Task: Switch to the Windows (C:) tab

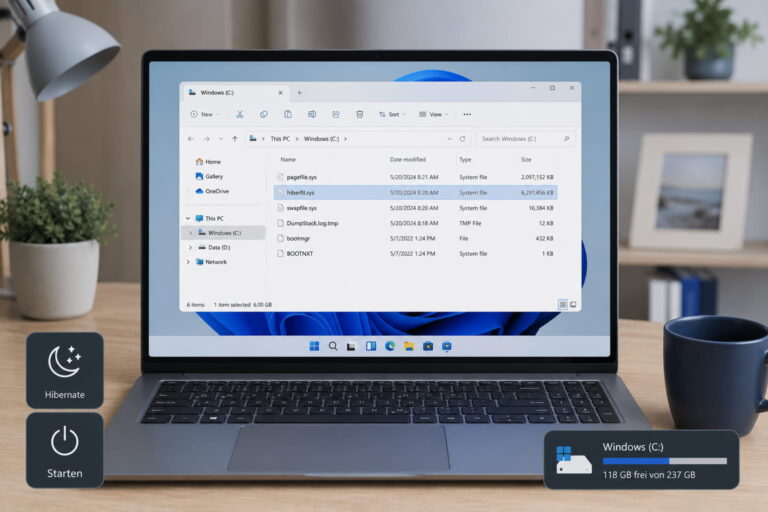Action: point(235,93)
